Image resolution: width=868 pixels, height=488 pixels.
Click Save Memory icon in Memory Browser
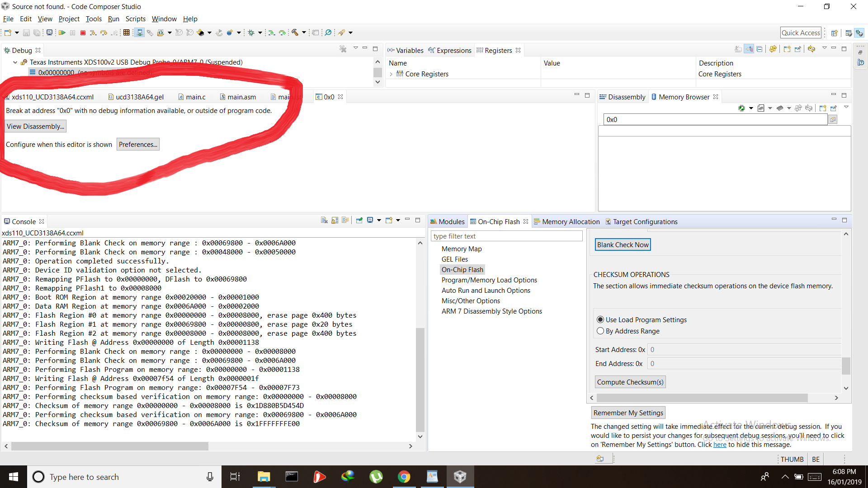click(x=761, y=108)
